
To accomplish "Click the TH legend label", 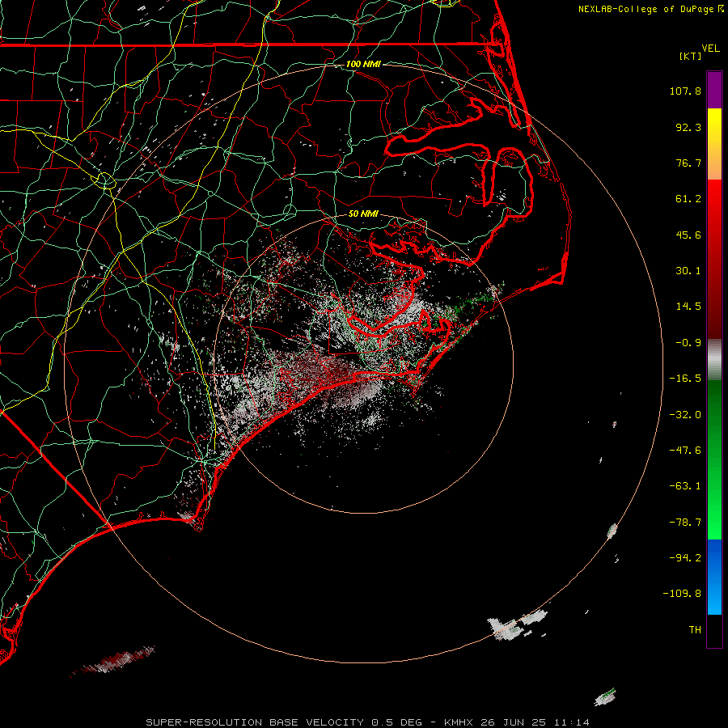I will (695, 630).
